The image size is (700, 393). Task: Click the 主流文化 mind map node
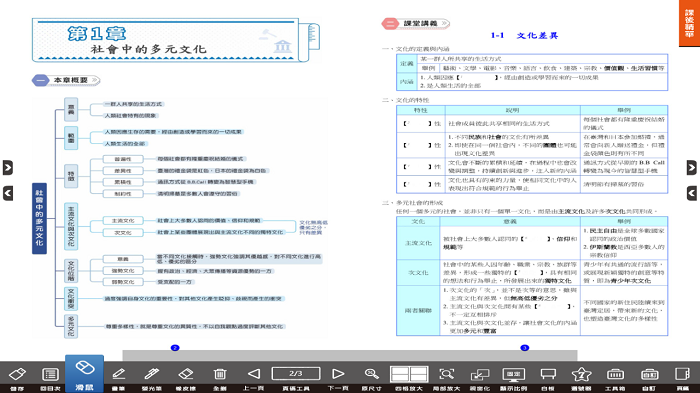click(x=123, y=221)
